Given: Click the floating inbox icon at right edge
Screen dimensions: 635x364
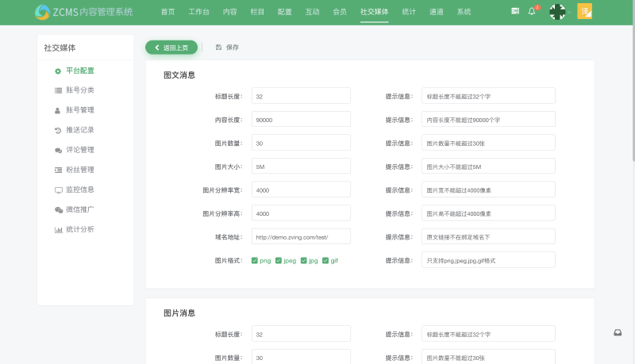Looking at the screenshot, I should point(618,332).
